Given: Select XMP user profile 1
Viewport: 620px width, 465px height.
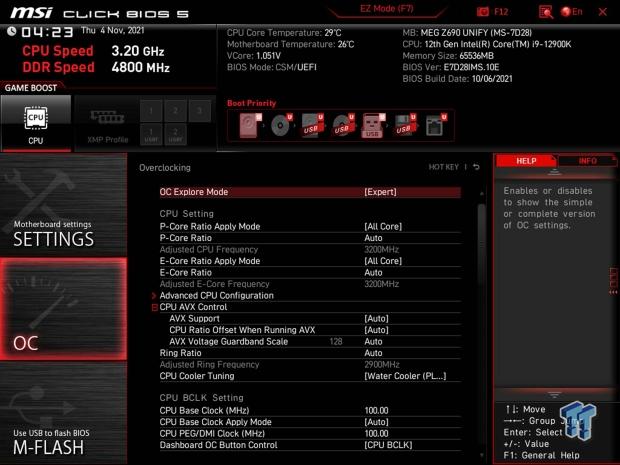Looking at the screenshot, I should [x=151, y=134].
